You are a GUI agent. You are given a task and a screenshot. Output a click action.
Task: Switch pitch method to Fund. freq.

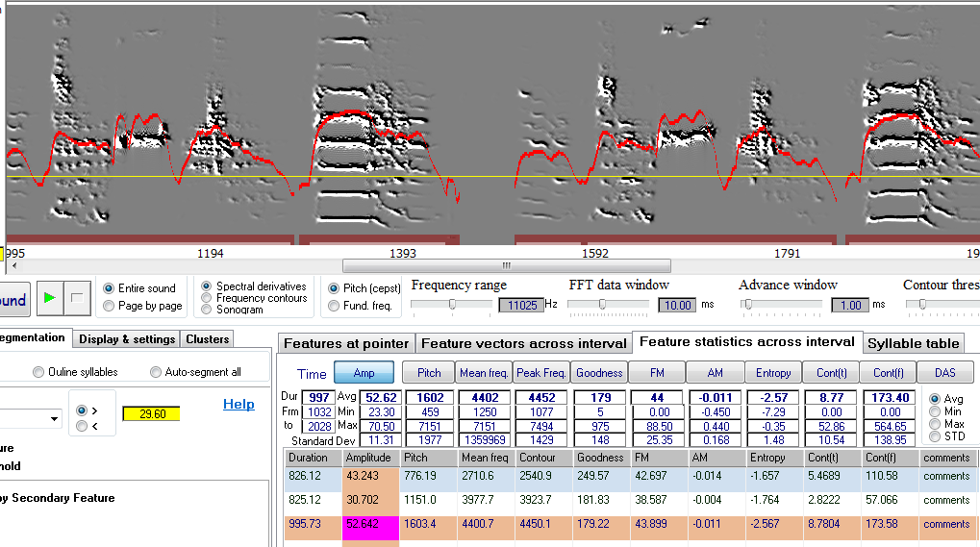(x=334, y=306)
